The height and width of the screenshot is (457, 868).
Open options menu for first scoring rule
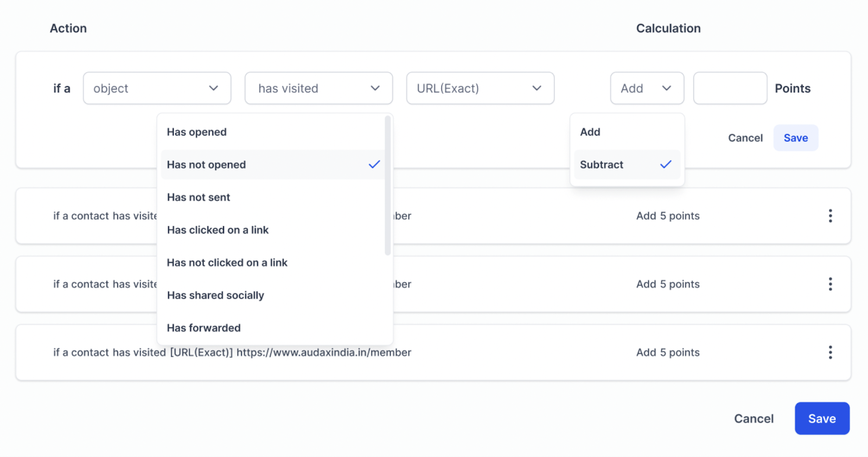830,216
